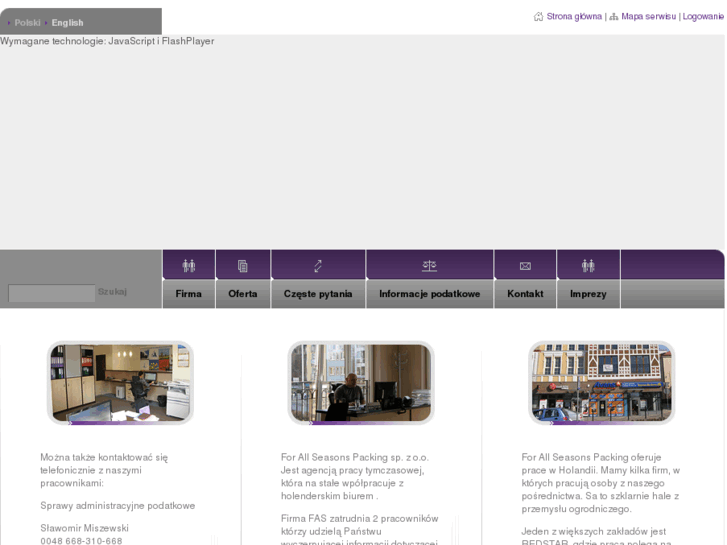The image size is (727, 545).
Task: Click the scales icon above Informacje podatkowe
Action: [x=429, y=265]
